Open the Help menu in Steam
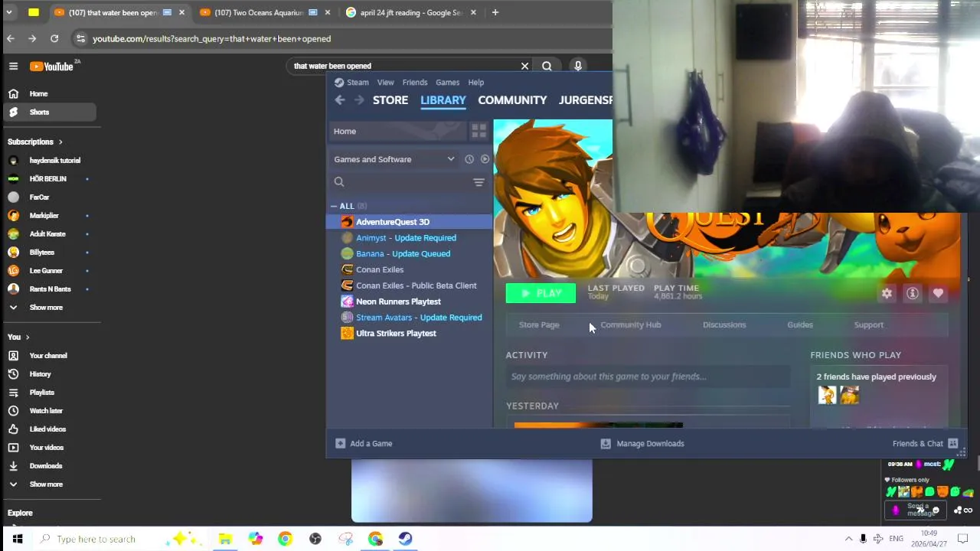This screenshot has width=980, height=551. [476, 82]
